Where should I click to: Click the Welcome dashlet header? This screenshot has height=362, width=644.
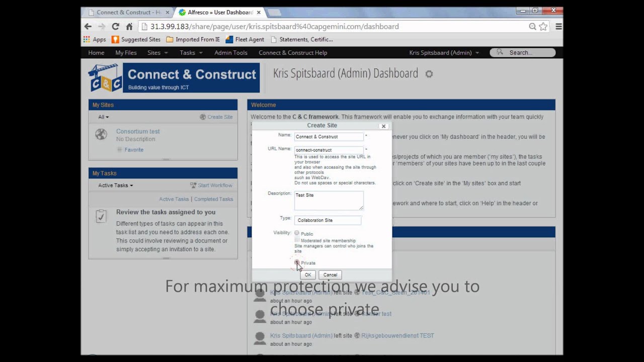pyautogui.click(x=401, y=105)
